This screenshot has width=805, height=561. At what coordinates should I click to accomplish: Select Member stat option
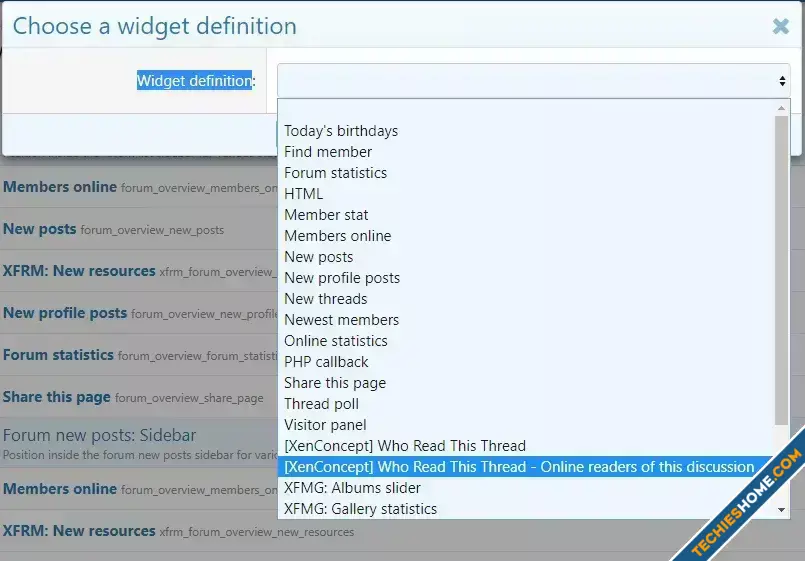tap(526, 215)
